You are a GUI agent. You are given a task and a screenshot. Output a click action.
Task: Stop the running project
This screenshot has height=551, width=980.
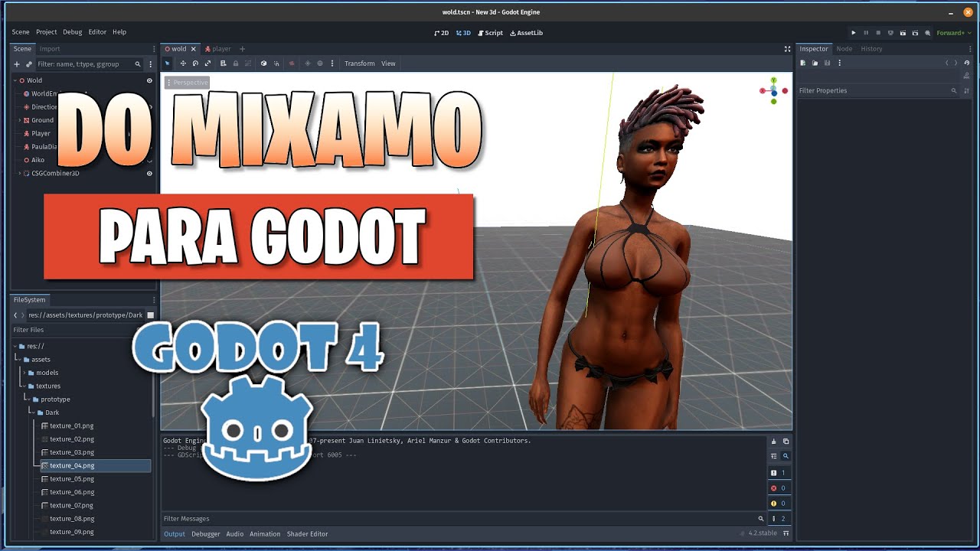pos(878,33)
